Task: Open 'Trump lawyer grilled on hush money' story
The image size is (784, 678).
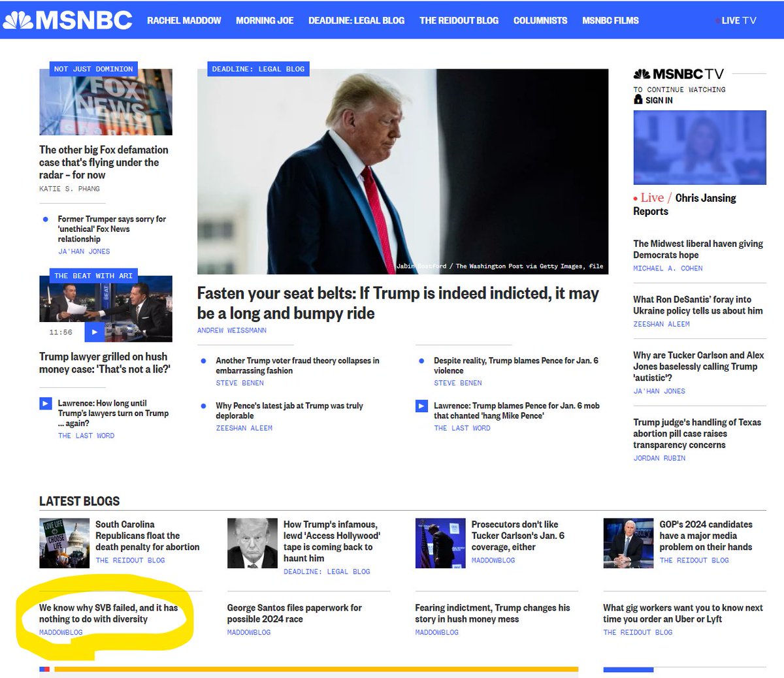Action: 105,363
